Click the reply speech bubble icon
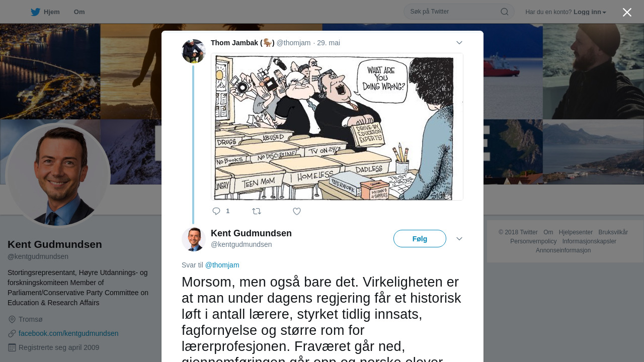Viewport: 644px width, 362px height. coord(216,211)
